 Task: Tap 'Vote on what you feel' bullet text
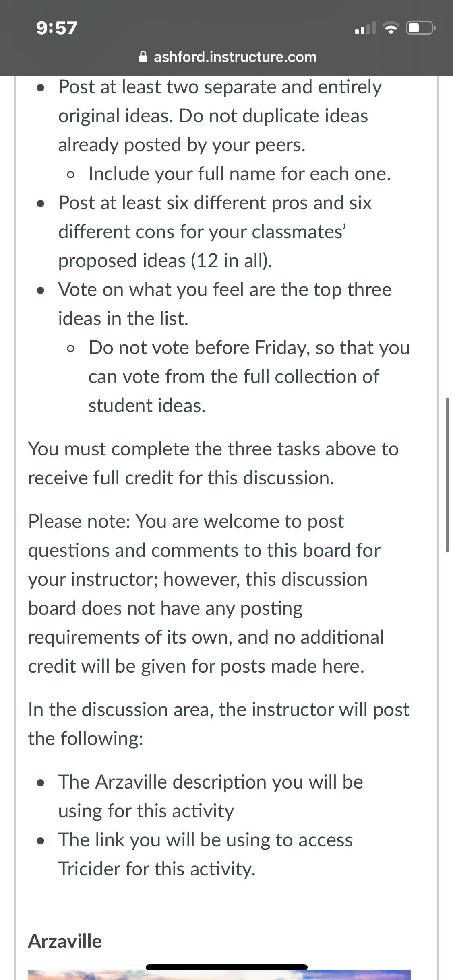[225, 304]
